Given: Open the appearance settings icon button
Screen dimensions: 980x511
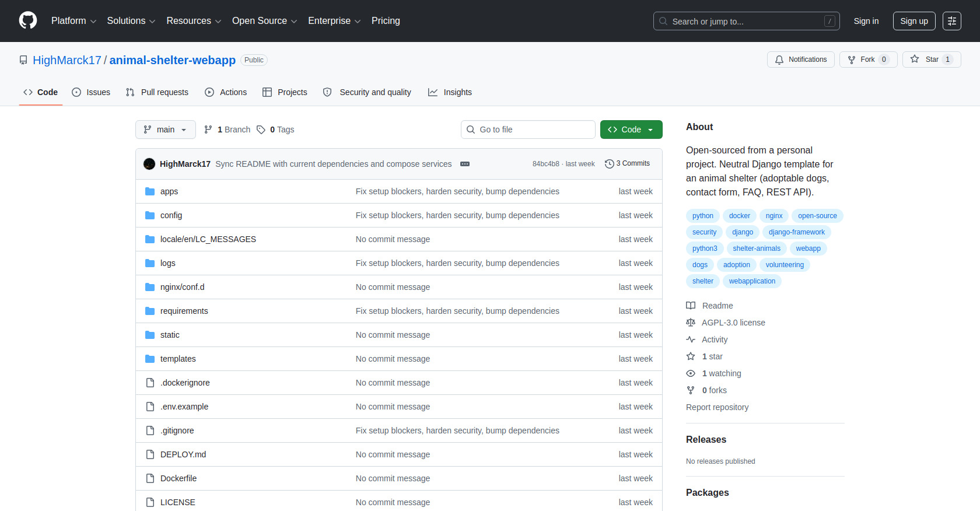Looking at the screenshot, I should (952, 21).
